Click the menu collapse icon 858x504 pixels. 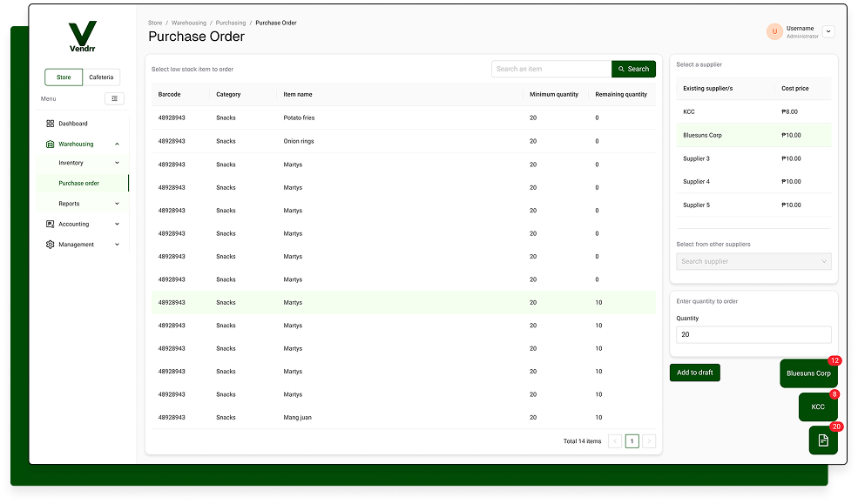[114, 99]
